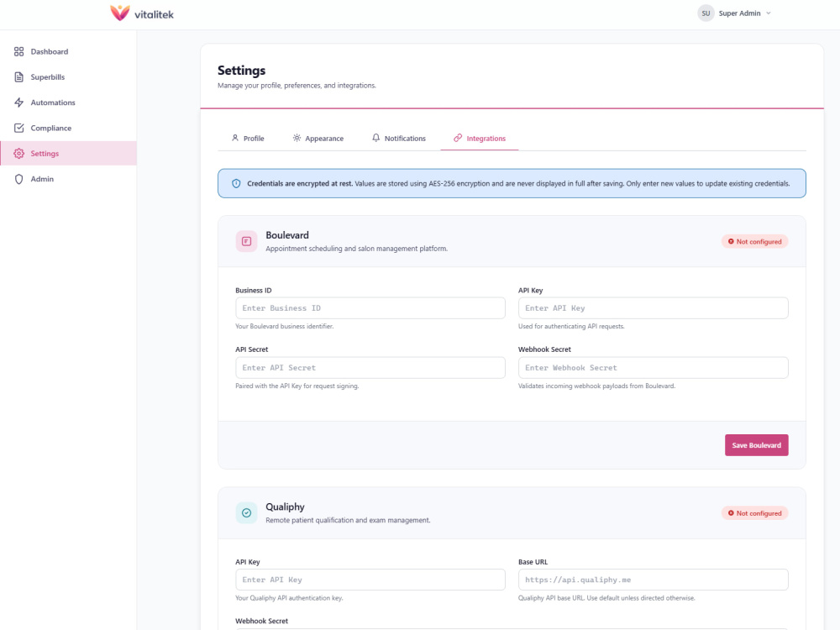Viewport: 840px width, 630px height.
Task: Switch to the Profile tab
Action: [x=248, y=139]
